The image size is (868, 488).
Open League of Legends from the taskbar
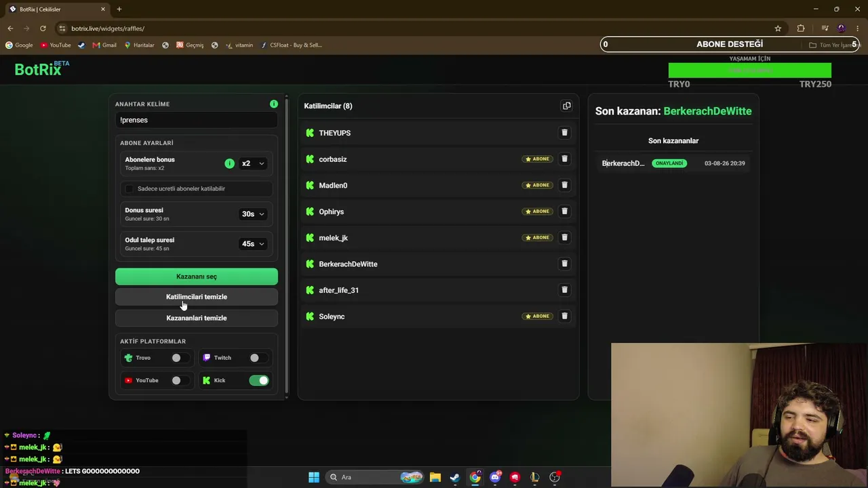[535, 477]
